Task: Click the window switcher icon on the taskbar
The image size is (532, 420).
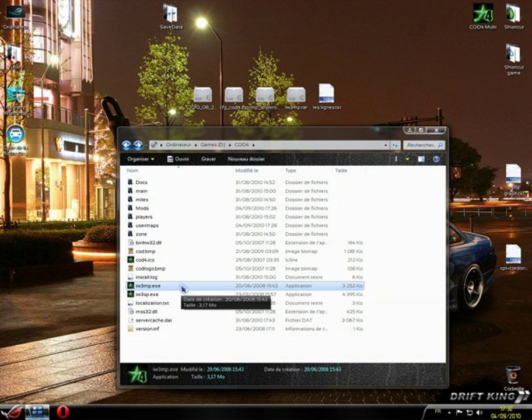Action: coord(37,412)
